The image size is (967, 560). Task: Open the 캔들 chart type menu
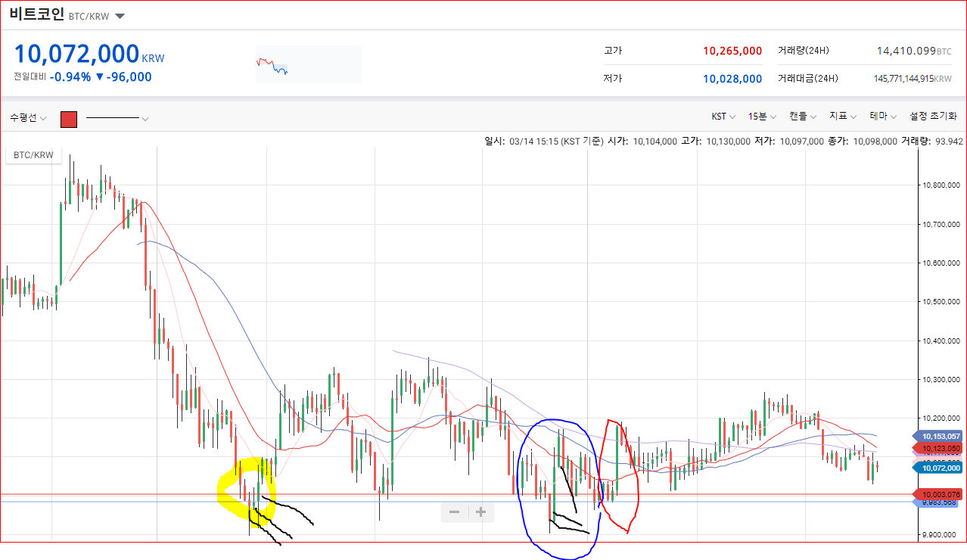pos(803,117)
